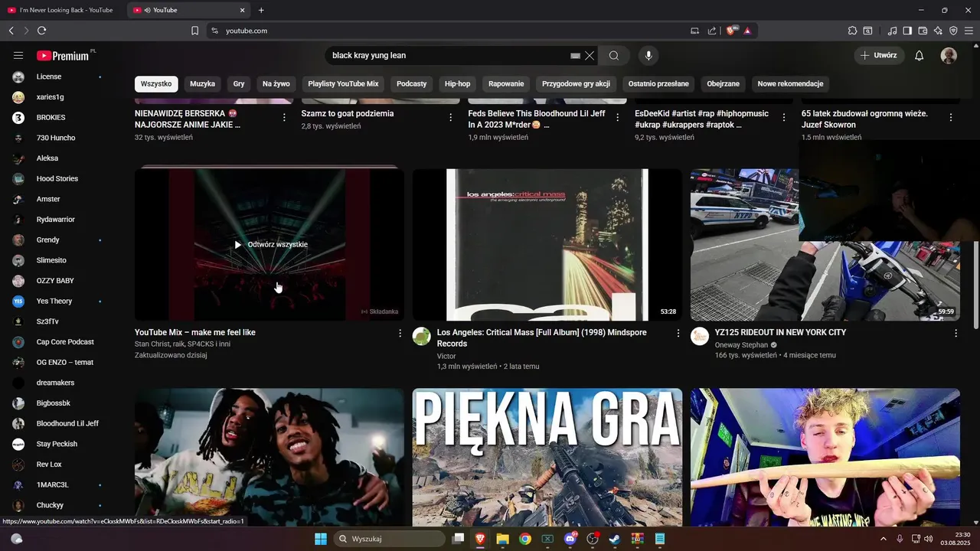Screen dimensions: 980x551
Task: Open Brave Wallet icon
Action: 923,31
